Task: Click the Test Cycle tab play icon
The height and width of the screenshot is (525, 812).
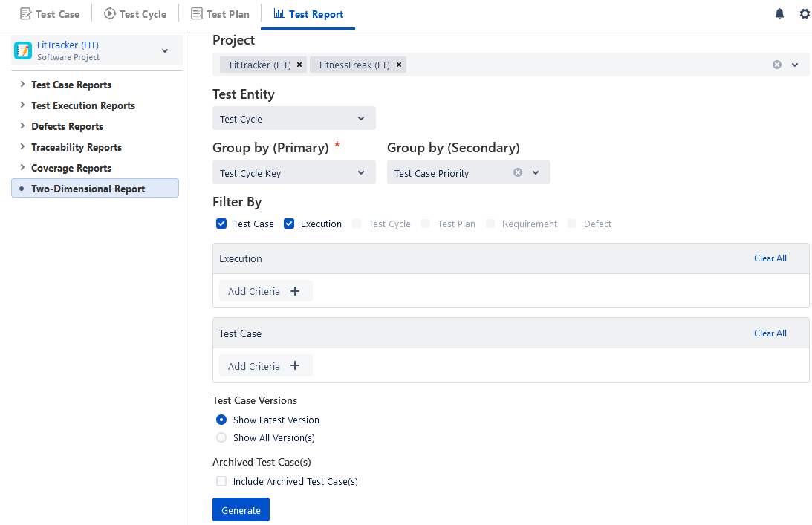Action: [109, 14]
